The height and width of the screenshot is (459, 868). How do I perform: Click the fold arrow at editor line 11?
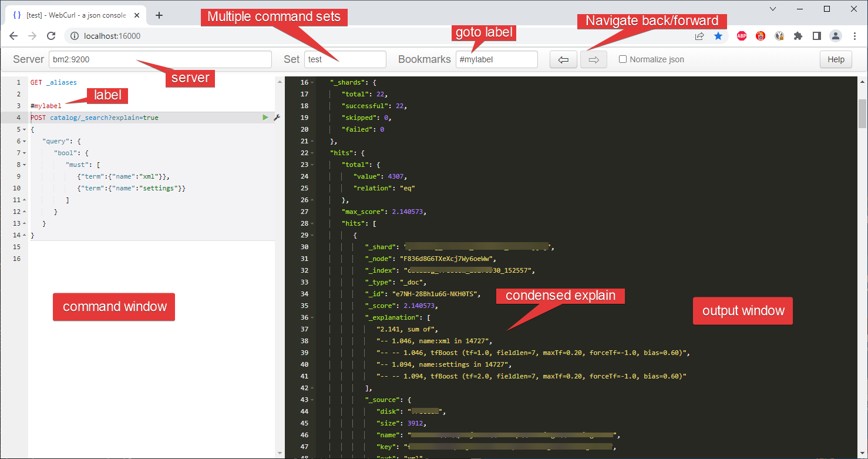pyautogui.click(x=25, y=200)
